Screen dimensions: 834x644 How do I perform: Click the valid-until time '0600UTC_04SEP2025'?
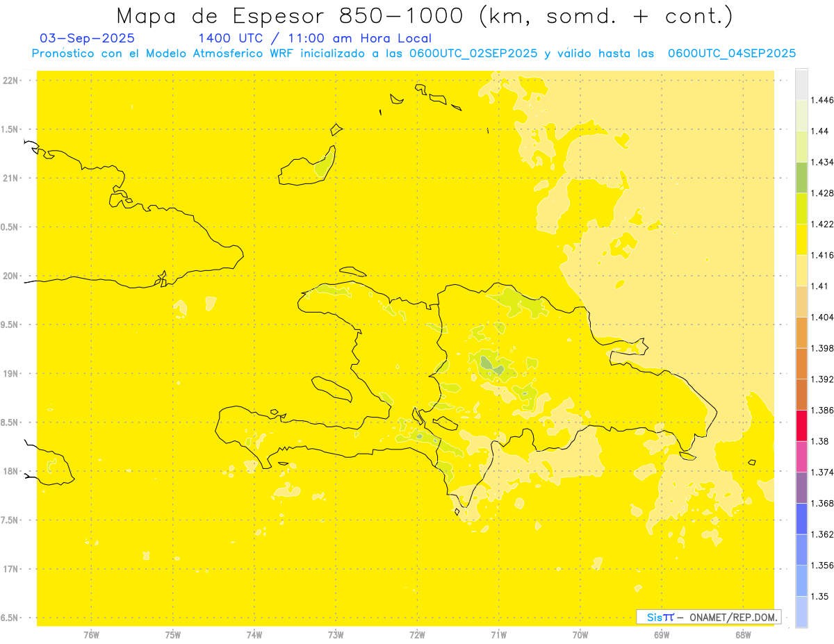(732, 53)
